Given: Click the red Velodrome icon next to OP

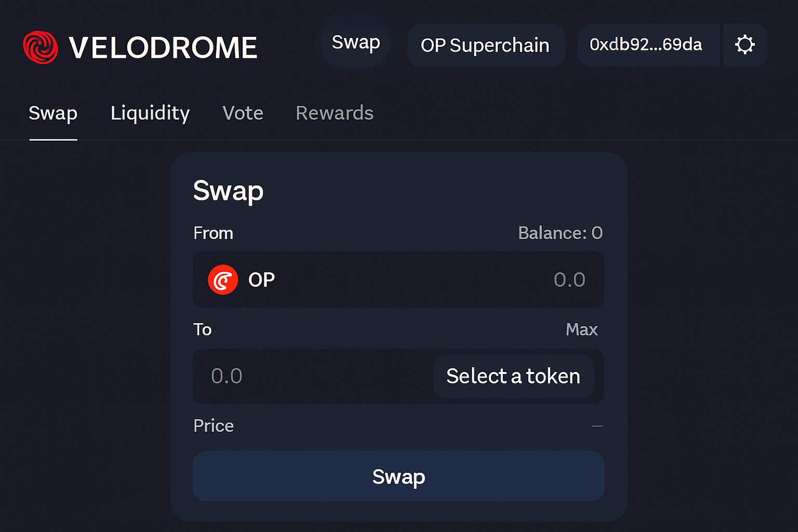Looking at the screenshot, I should tap(223, 280).
